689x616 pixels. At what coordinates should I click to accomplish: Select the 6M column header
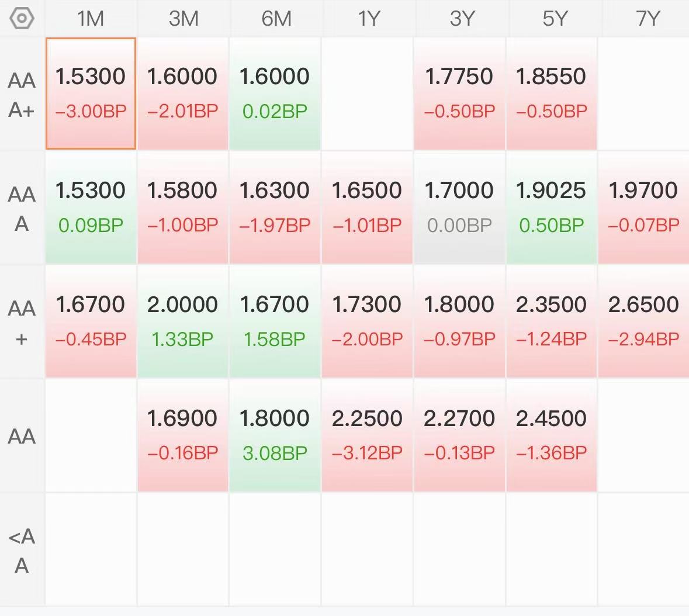pos(276,19)
